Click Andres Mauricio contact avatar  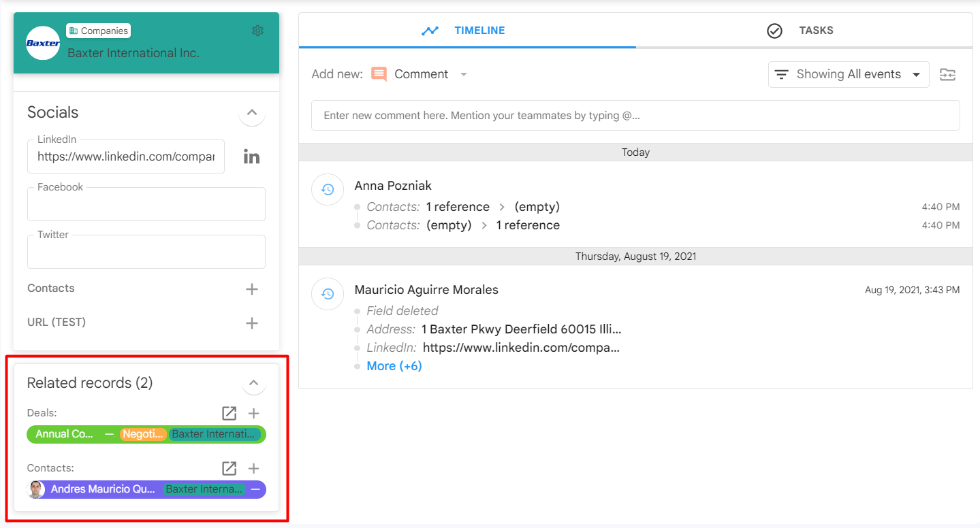[x=37, y=489]
